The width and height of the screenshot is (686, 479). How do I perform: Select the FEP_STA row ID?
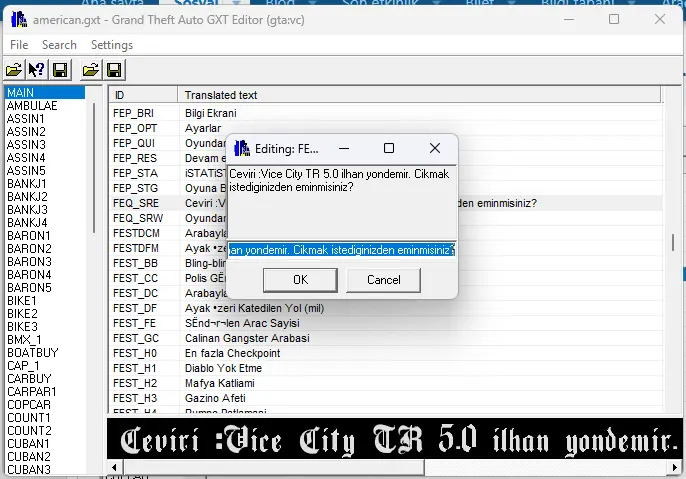(x=135, y=173)
